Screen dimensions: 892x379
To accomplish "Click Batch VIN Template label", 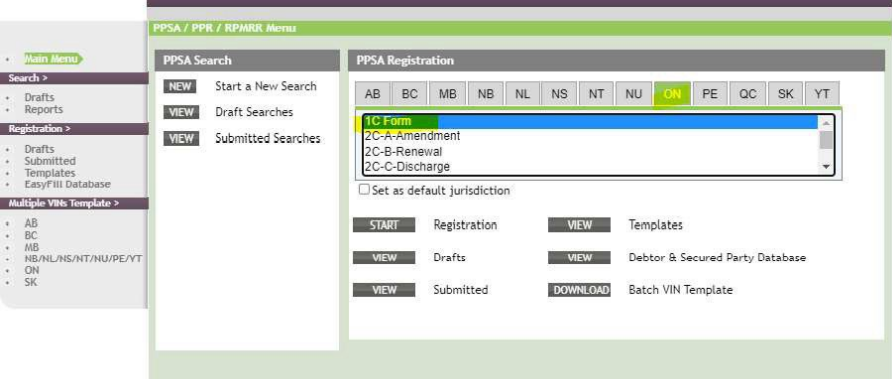I will 680,290.
